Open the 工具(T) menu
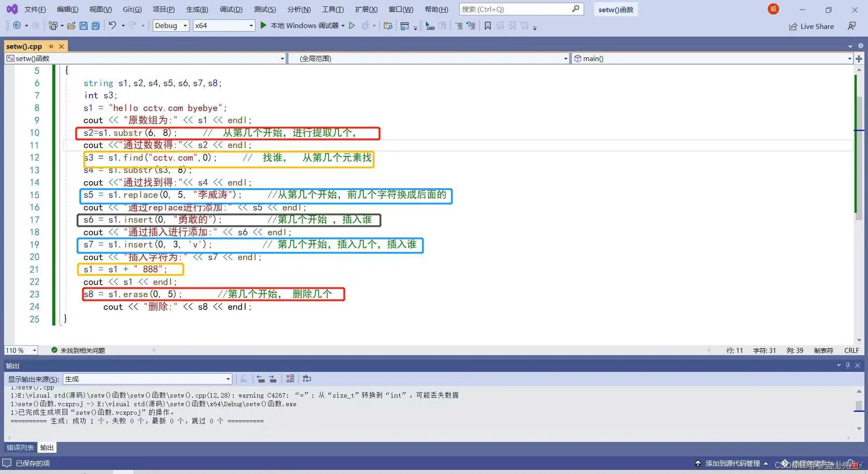 tap(333, 9)
